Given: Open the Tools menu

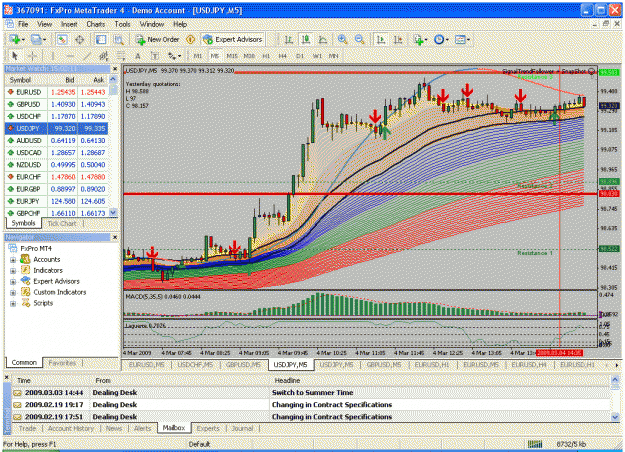Looking at the screenshot, I should [x=122, y=24].
